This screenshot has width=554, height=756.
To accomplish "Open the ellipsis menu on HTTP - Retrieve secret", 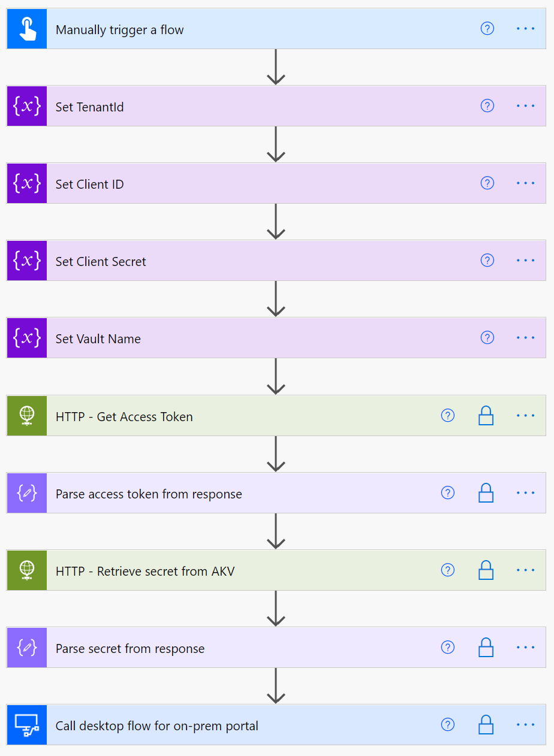I will point(525,570).
